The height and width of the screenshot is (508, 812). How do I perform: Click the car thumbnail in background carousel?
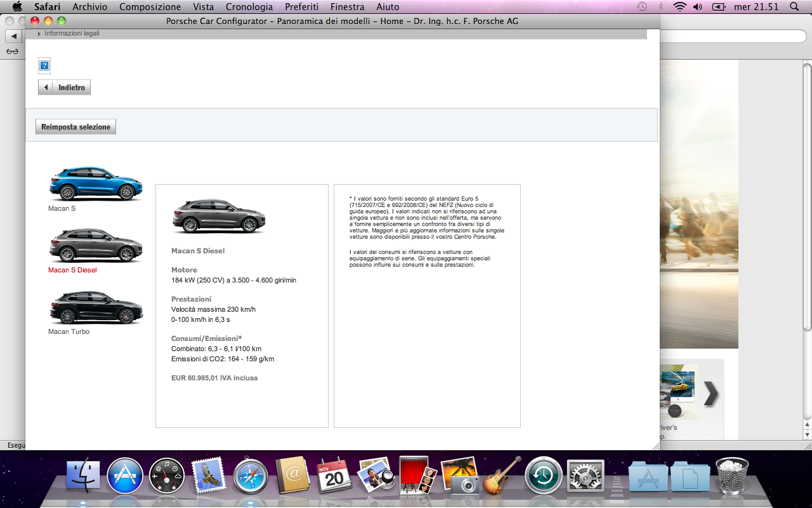678,391
